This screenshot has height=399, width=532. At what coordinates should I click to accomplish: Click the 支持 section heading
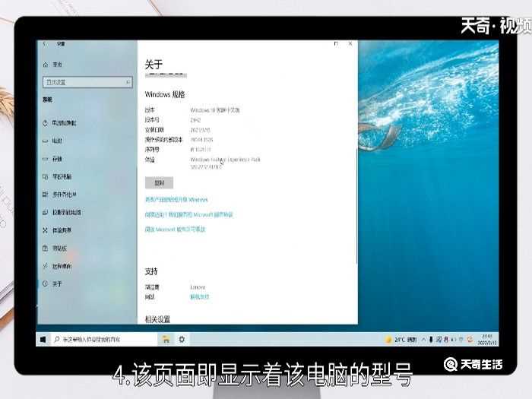coord(151,271)
